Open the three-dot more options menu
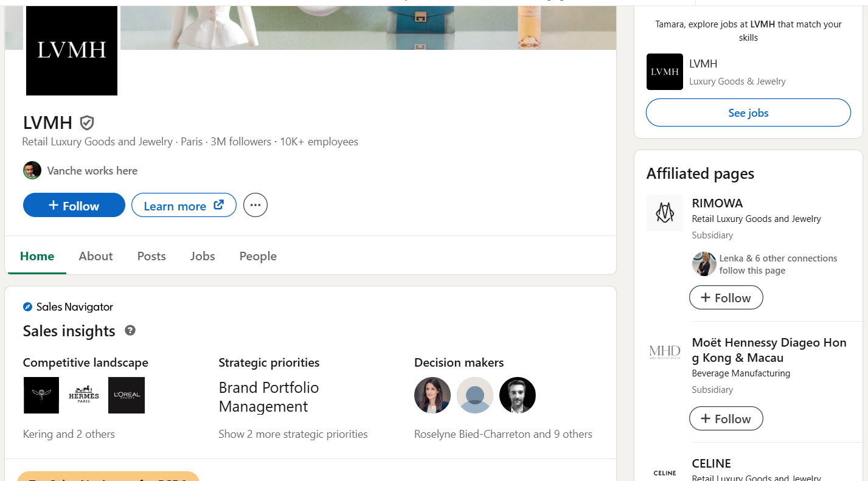Screen dimensions: 868x481 click(255, 205)
